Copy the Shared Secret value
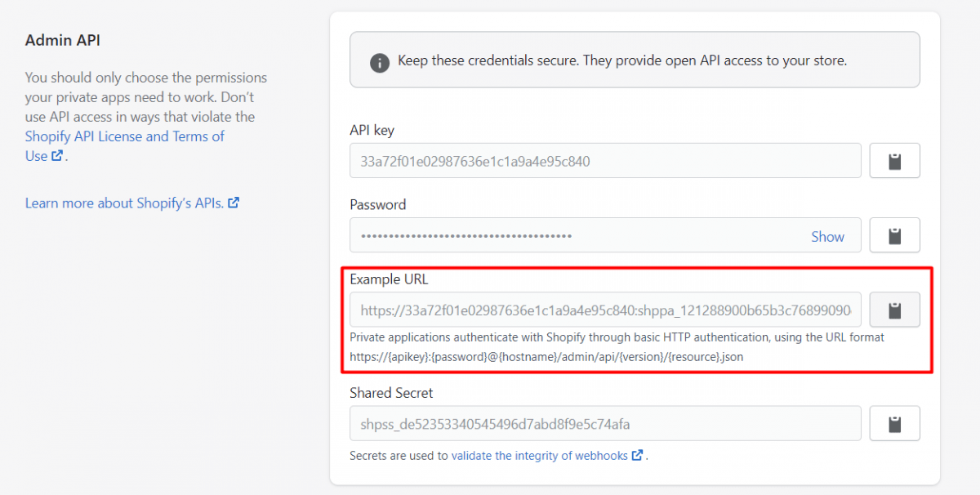 click(x=894, y=423)
